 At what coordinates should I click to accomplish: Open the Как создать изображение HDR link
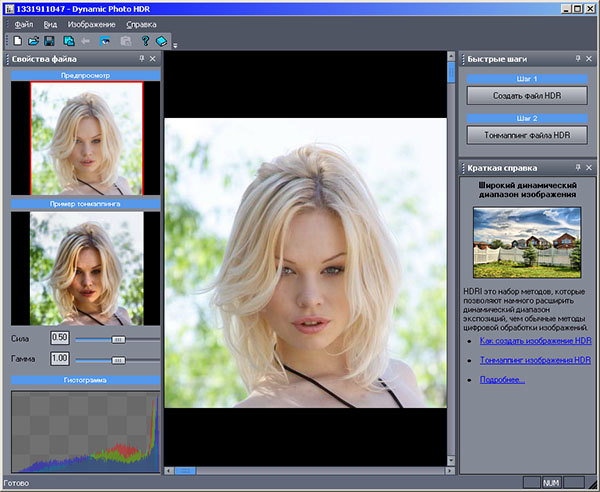pos(535,341)
